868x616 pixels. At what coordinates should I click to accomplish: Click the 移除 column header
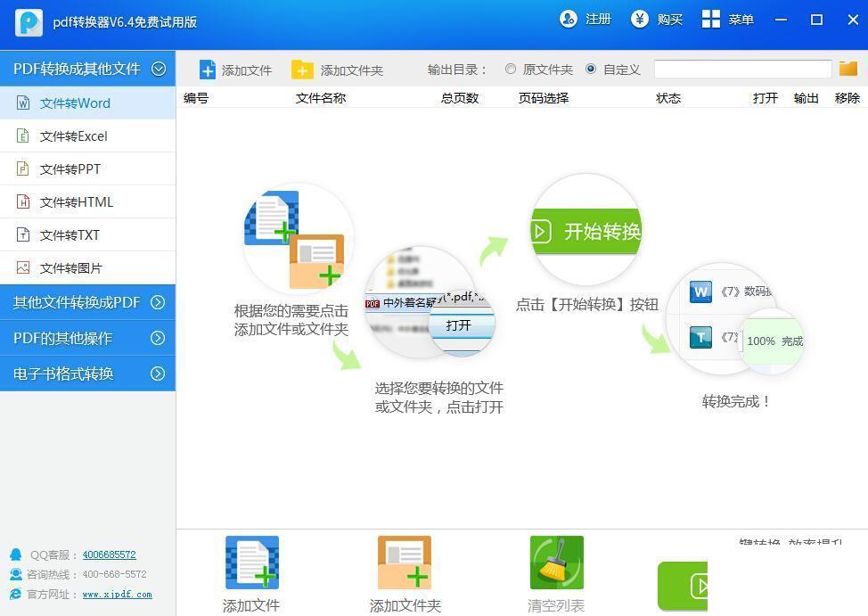tap(848, 98)
